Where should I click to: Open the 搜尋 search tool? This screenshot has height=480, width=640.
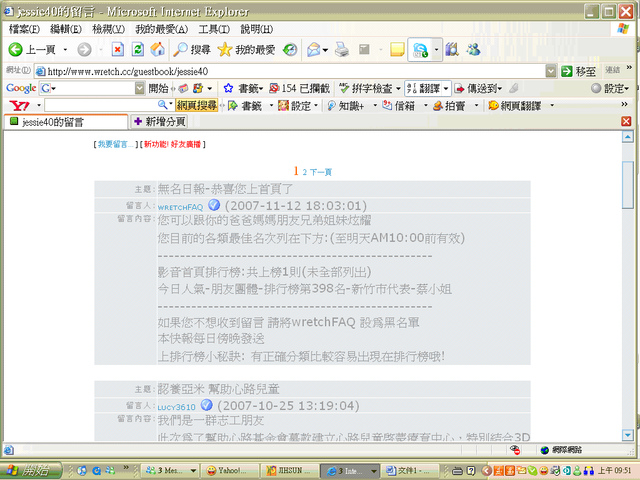coord(192,50)
